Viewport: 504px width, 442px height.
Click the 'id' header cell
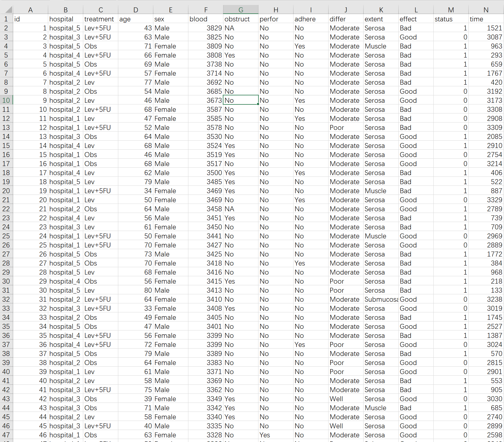coord(30,19)
